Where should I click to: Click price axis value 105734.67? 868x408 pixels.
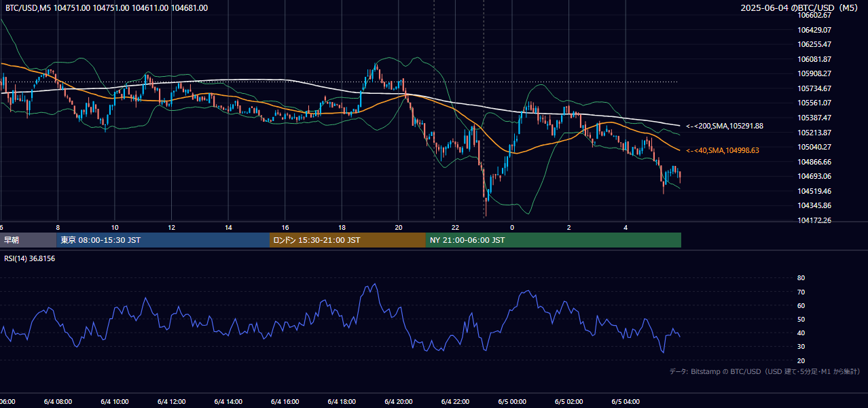point(814,88)
